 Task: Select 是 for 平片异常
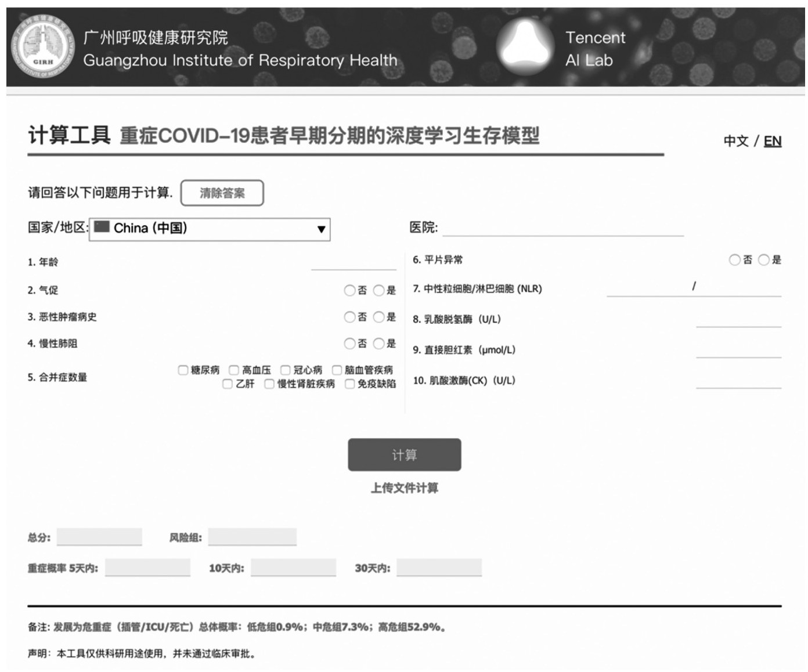(x=764, y=260)
